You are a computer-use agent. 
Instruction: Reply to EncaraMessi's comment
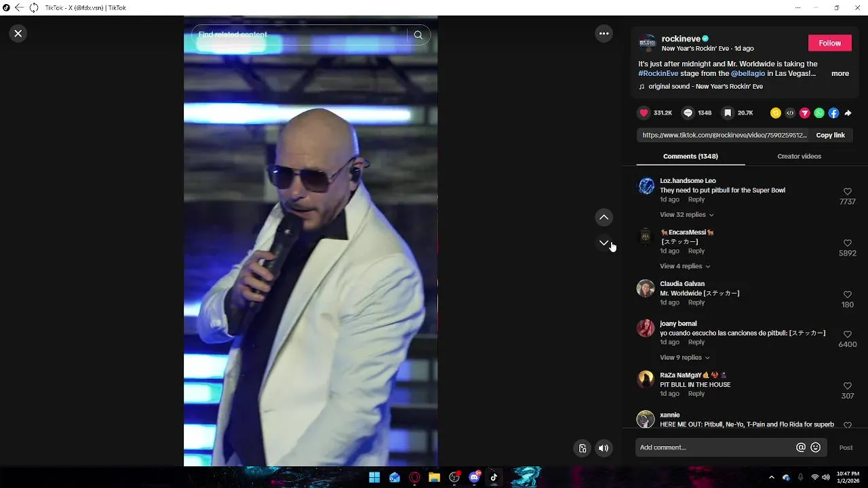tap(696, 251)
